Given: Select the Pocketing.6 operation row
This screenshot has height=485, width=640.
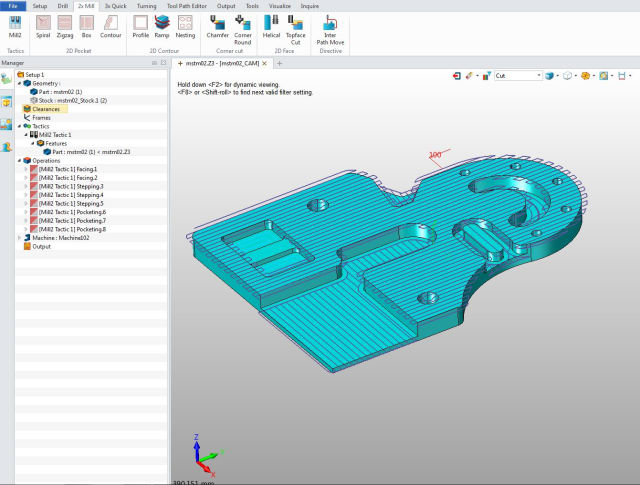Looking at the screenshot, I should click(x=68, y=212).
